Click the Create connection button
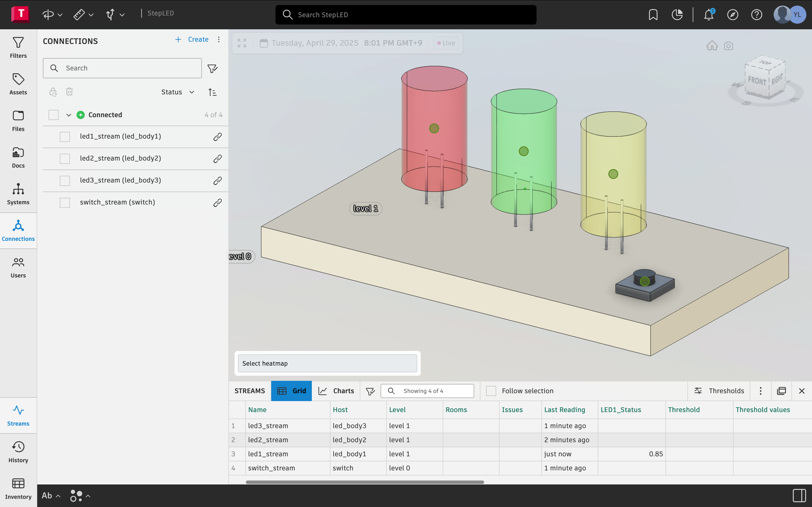Image resolution: width=812 pixels, height=507 pixels. coord(192,39)
